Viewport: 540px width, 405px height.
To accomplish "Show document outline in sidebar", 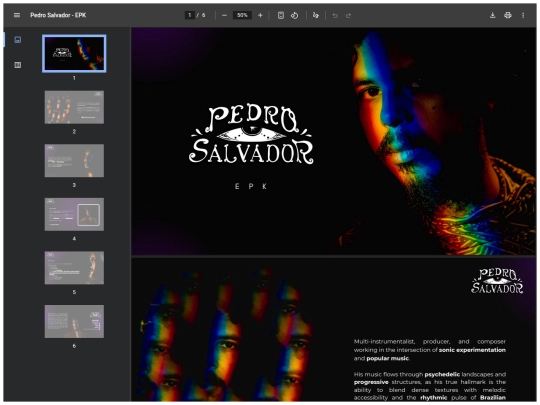I will [x=18, y=65].
